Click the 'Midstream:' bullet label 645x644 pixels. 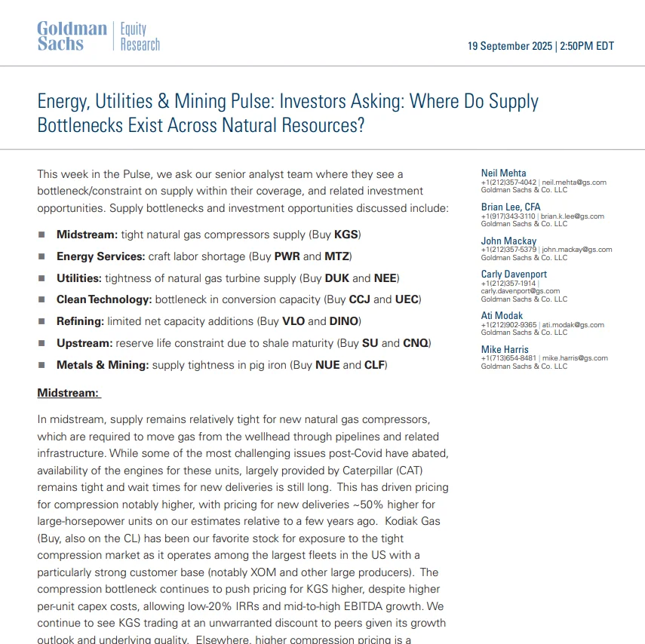87,235
